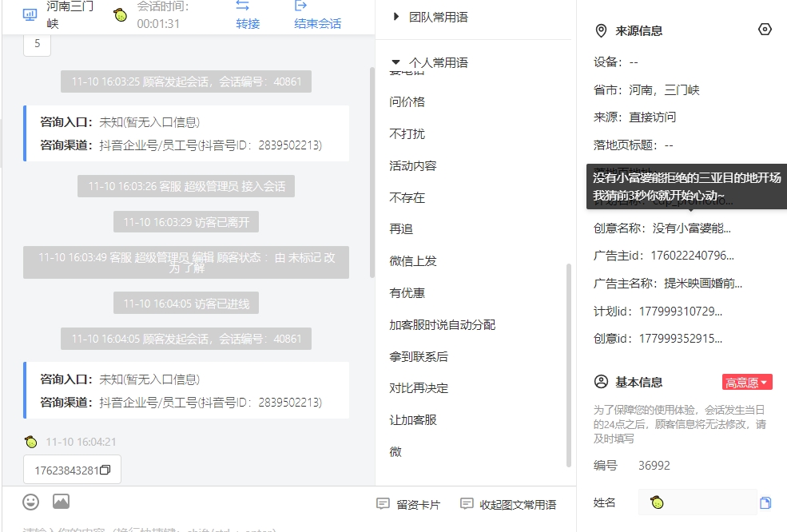This screenshot has height=532, width=787.
Task: Click the 留资卡片 card icon
Action: tap(383, 503)
